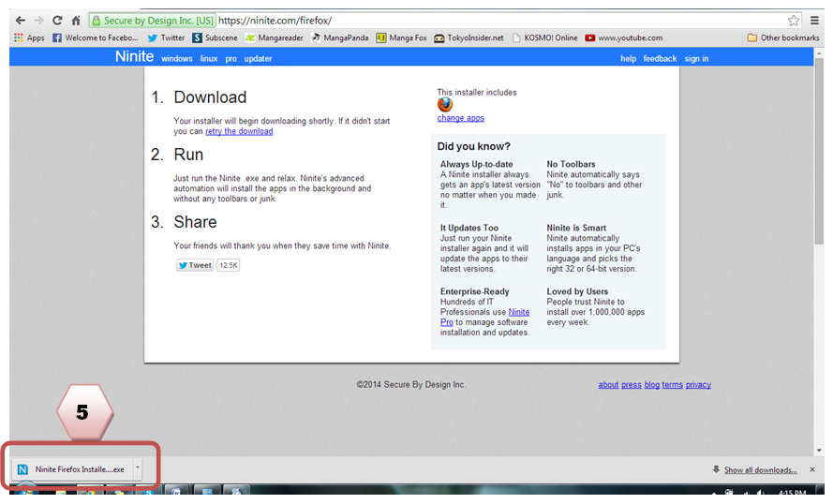Click the change apps link
The width and height of the screenshot is (833, 504).
(461, 118)
